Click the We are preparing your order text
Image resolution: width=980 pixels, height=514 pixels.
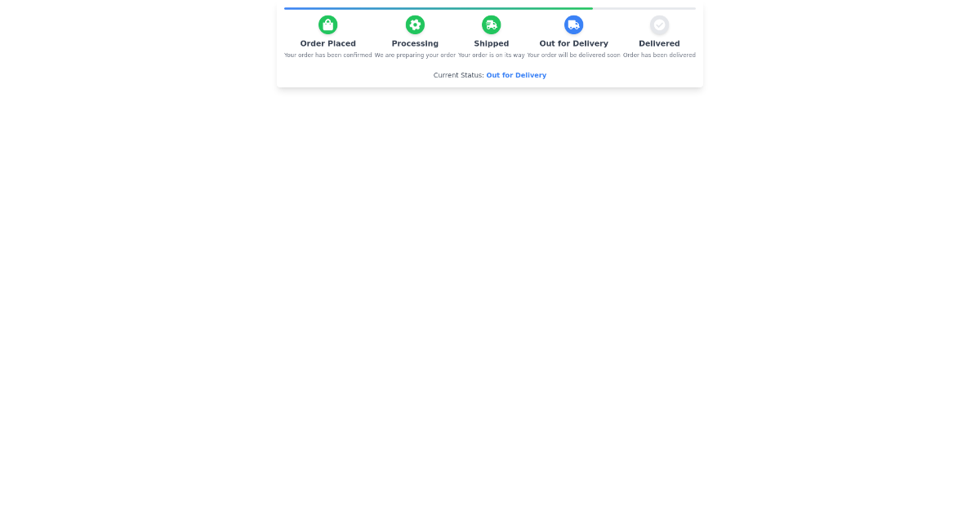[x=415, y=55]
